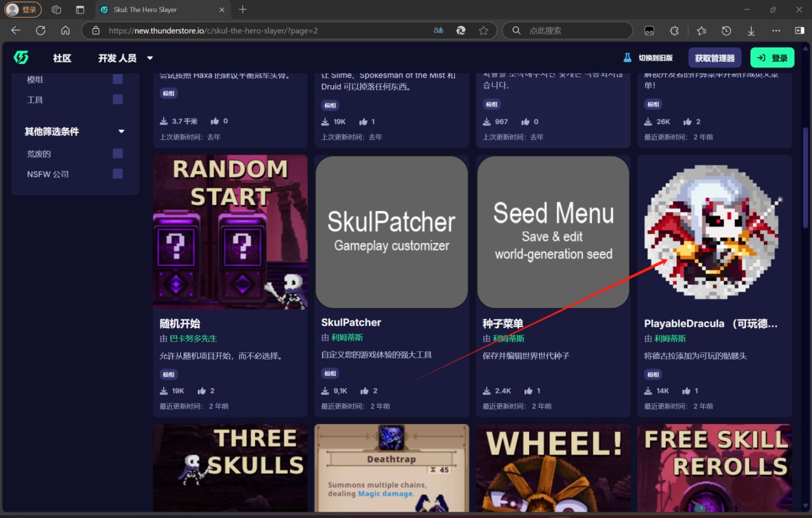Open the 种子菜单 mod title
The width and height of the screenshot is (812, 518).
(503, 323)
